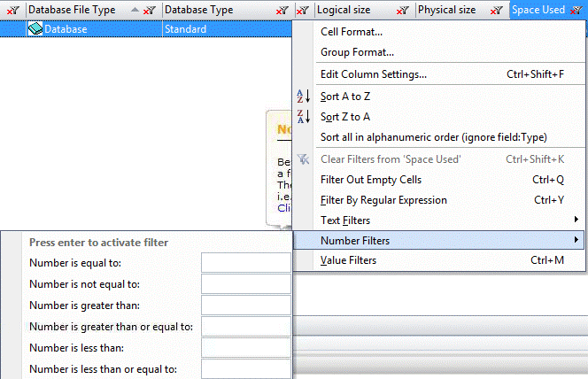
Task: Click the 'Number is equal to' input field
Action: (245, 263)
